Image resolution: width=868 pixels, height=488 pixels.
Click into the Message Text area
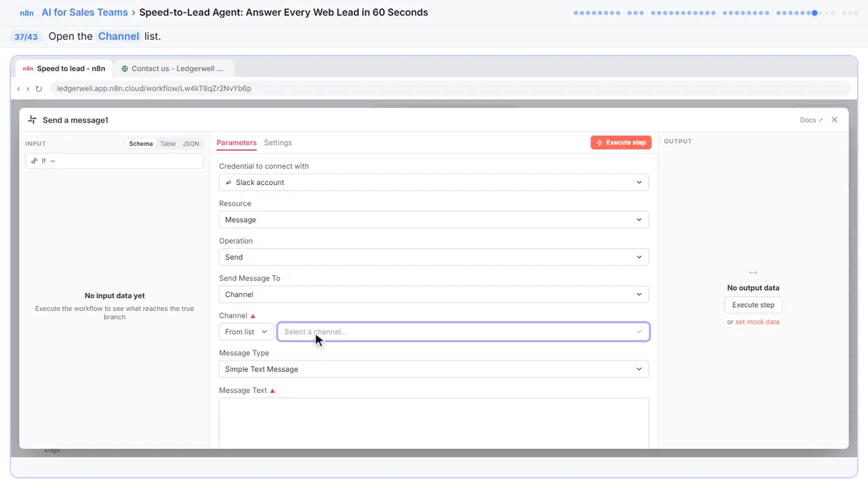(x=434, y=423)
